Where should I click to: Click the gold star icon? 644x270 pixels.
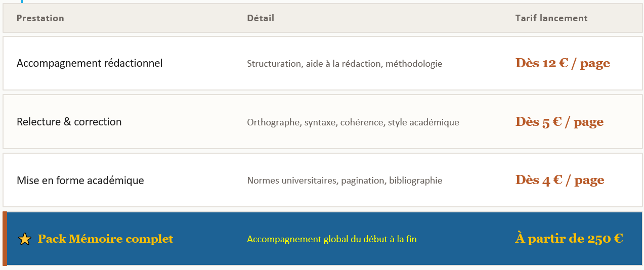click(x=24, y=239)
